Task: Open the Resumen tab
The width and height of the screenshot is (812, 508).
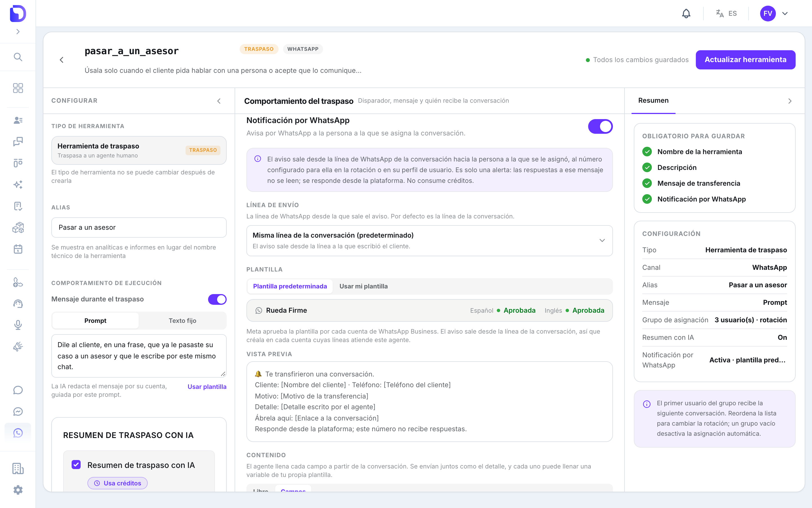Action: [653, 100]
